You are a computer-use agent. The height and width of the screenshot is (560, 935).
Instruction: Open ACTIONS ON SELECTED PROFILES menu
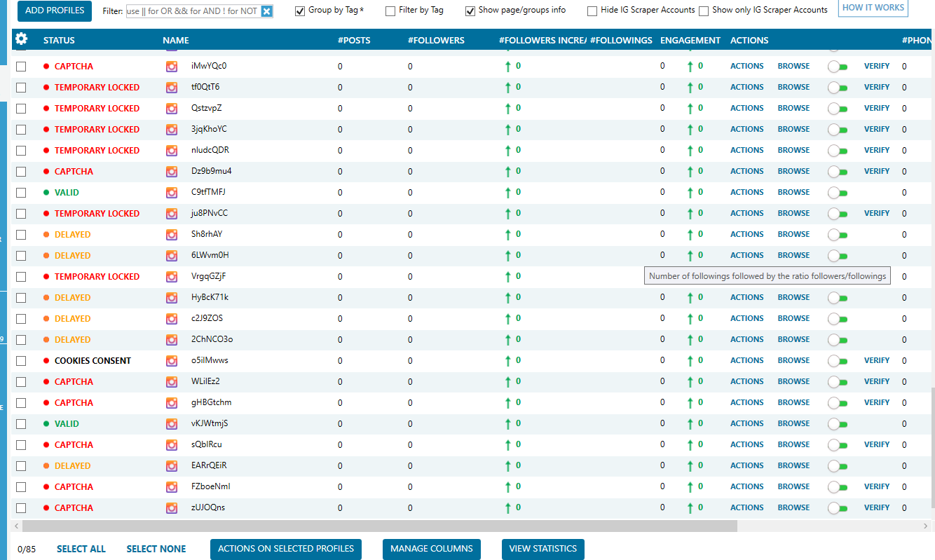[x=286, y=549]
